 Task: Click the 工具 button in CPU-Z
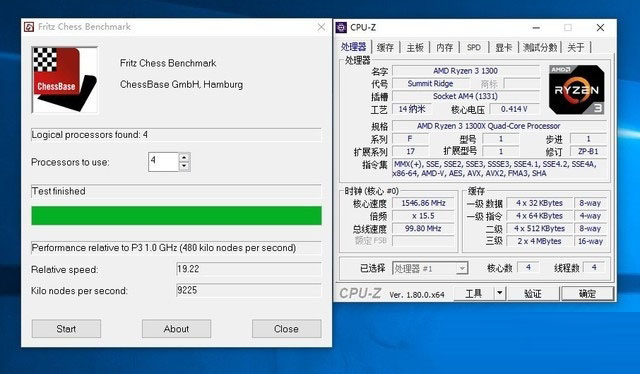coord(474,294)
